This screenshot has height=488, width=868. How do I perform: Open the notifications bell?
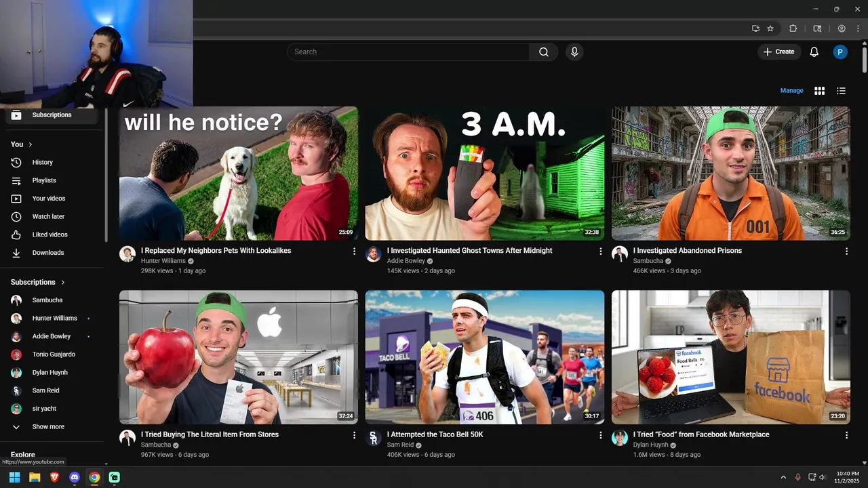pos(814,52)
